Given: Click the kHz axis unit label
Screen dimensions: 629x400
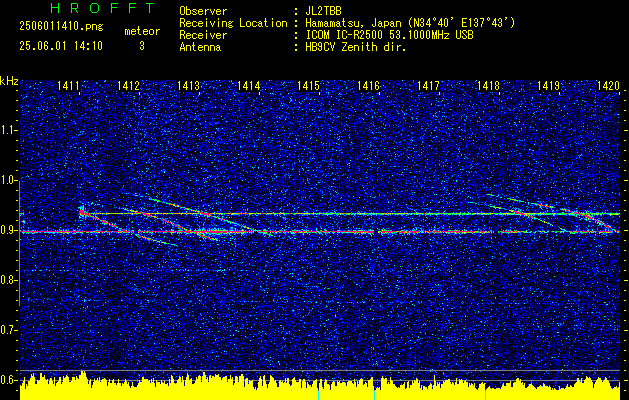Looking at the screenshot, I should (x=9, y=81).
